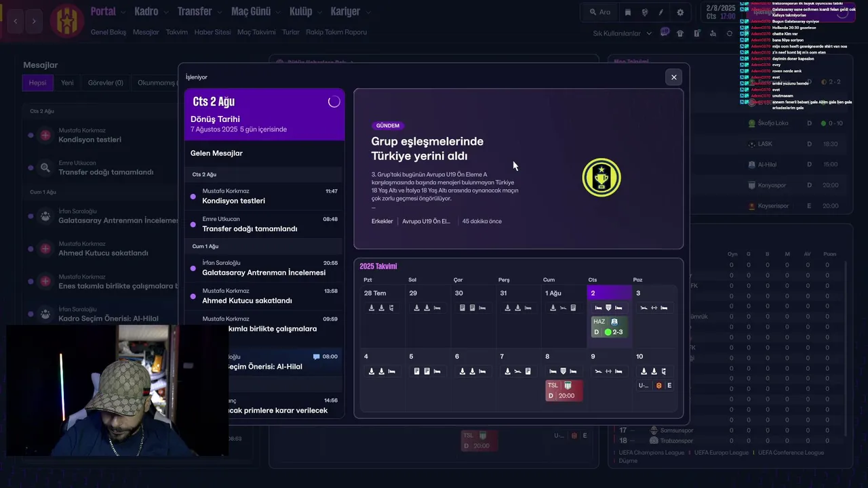Select Mesajlar in the sub-navigation bar
This screenshot has width=868, height=488.
146,32
